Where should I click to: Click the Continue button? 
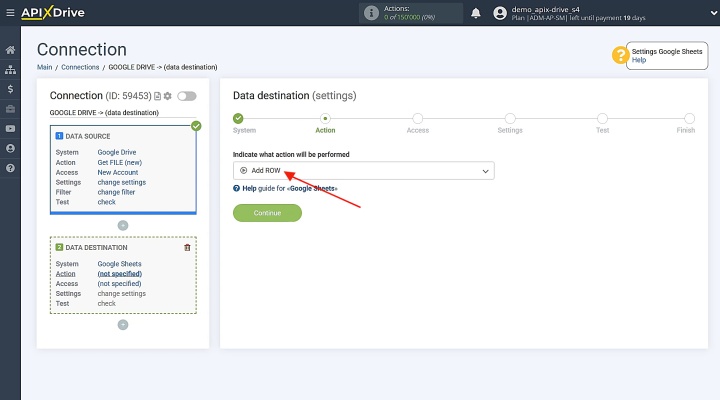click(x=267, y=213)
